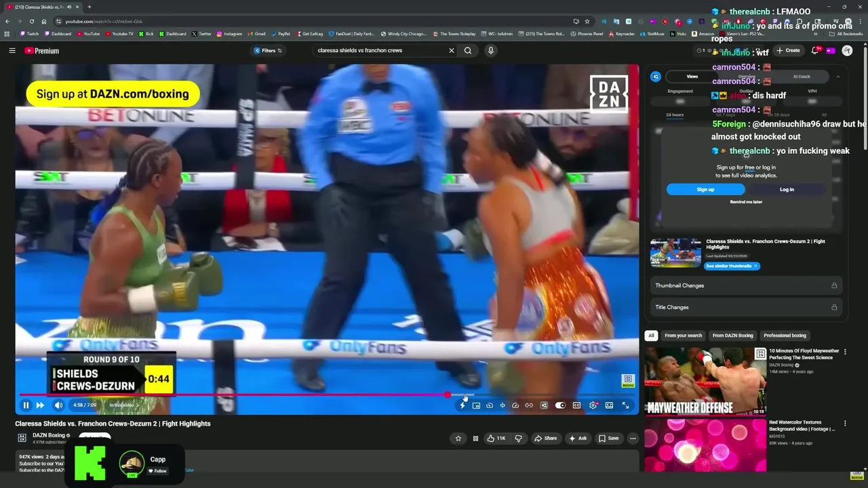
Task: Click the loop icon in player controls
Action: tap(489, 405)
